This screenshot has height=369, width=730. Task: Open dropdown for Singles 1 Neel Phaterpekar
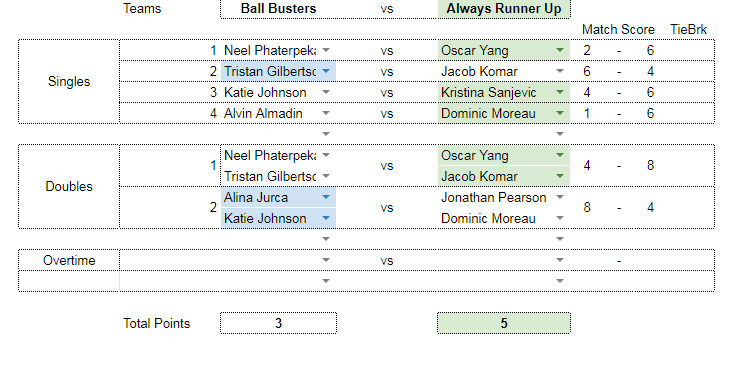point(326,50)
